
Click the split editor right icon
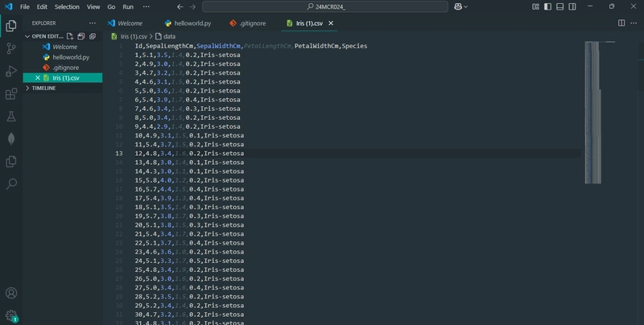621,23
